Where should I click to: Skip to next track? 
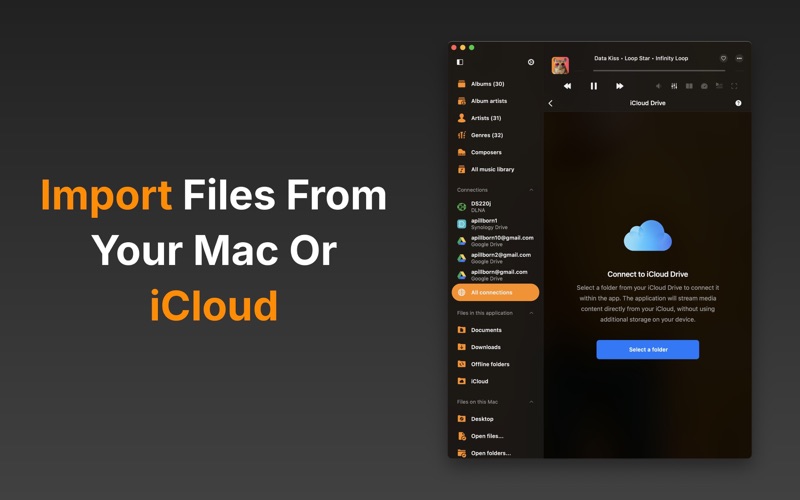point(619,86)
